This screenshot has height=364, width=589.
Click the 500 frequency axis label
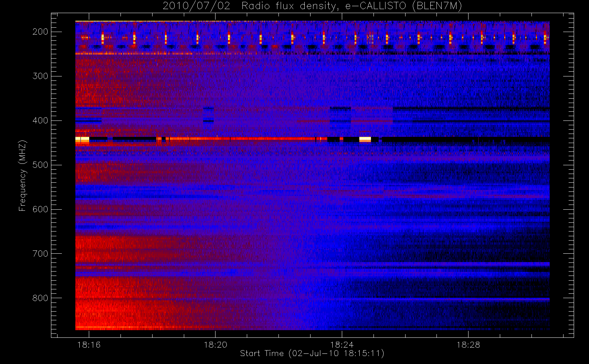coord(40,165)
